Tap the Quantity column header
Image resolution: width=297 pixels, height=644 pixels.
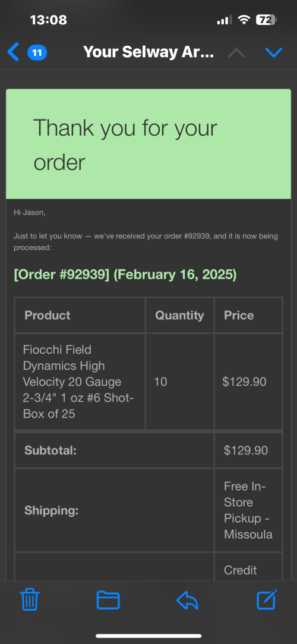tap(179, 315)
